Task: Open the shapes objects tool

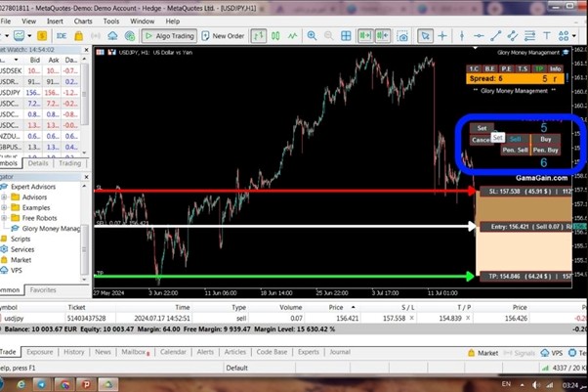Action: click(564, 36)
